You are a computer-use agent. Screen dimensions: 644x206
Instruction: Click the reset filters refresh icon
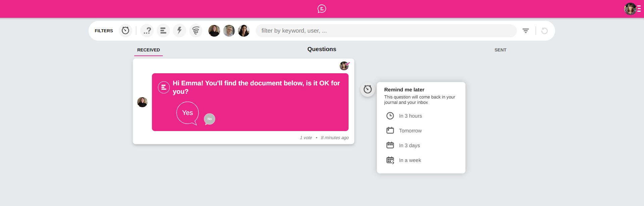click(x=544, y=31)
